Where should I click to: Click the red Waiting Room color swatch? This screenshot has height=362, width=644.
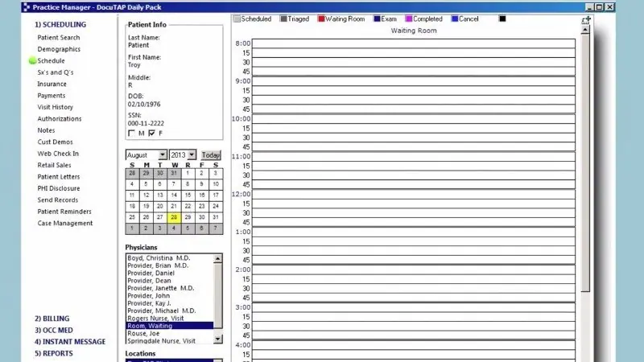click(321, 19)
